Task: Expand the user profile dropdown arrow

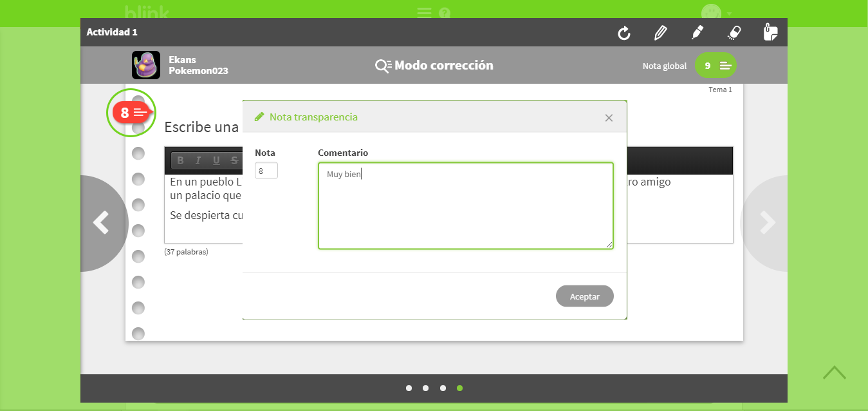Action: click(730, 14)
